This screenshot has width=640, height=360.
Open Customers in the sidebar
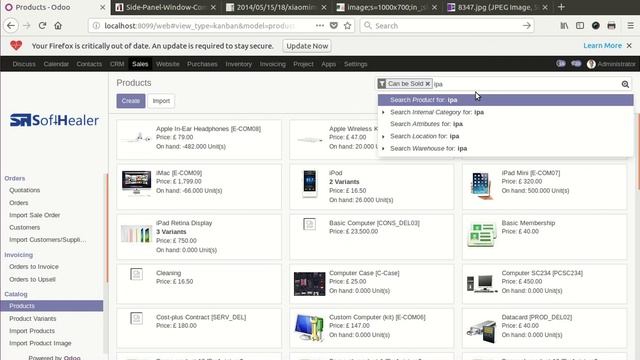[x=24, y=227]
